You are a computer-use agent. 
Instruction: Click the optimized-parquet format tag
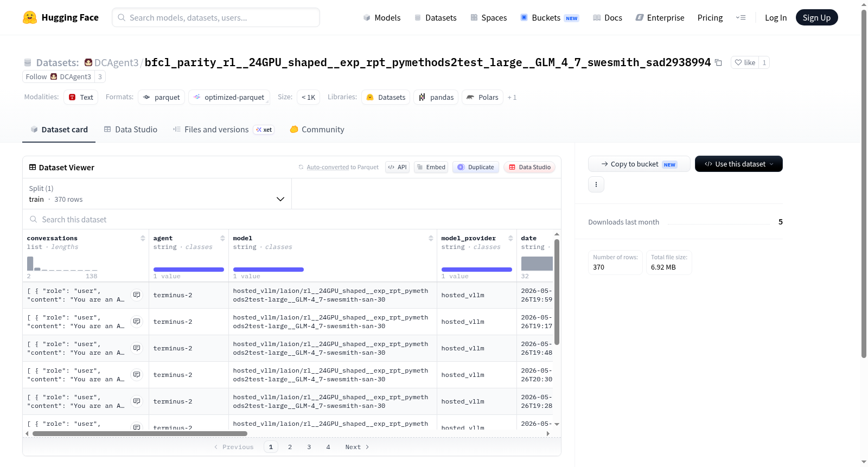[x=229, y=97]
